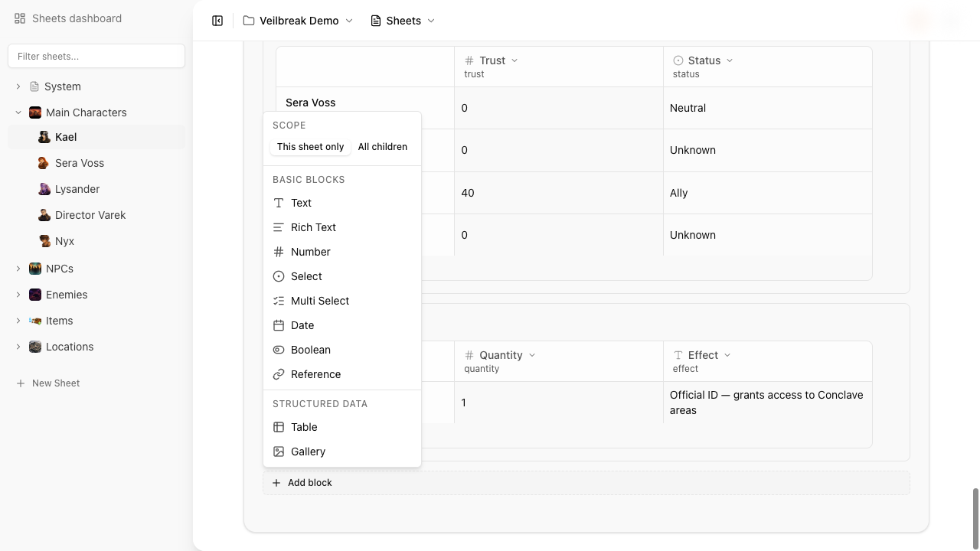Open the Veilbreak Demo project dropdown
The image size is (980, 551).
point(298,21)
